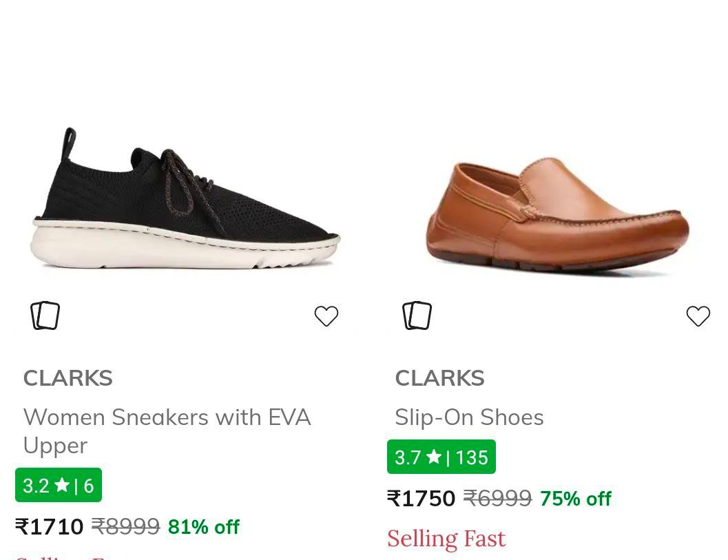This screenshot has width=728, height=560.
Task: Add black sneakers to wishlist
Action: [x=326, y=316]
